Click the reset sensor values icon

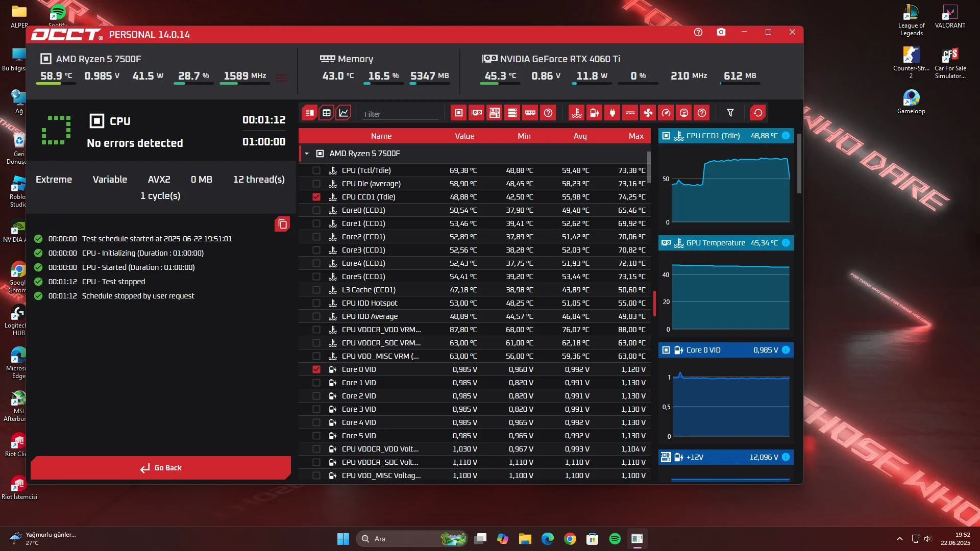(758, 113)
